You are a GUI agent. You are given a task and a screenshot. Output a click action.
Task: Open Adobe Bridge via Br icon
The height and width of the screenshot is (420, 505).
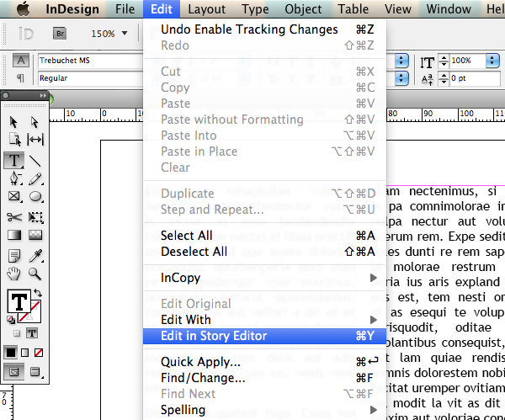coord(60,34)
